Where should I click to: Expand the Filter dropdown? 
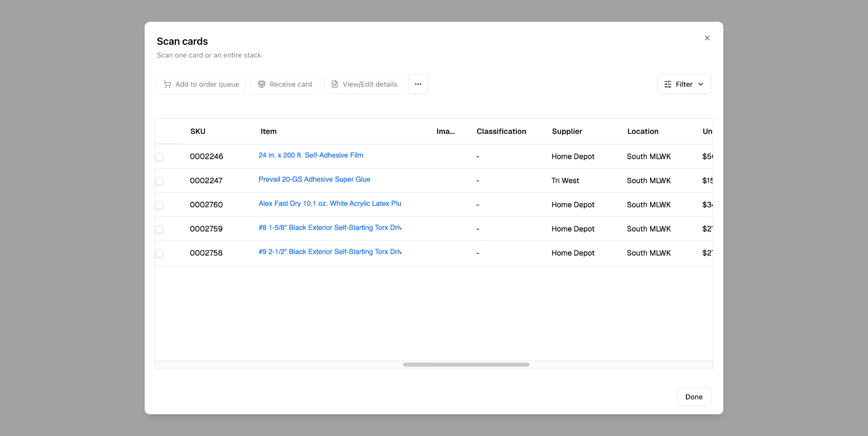pos(684,84)
